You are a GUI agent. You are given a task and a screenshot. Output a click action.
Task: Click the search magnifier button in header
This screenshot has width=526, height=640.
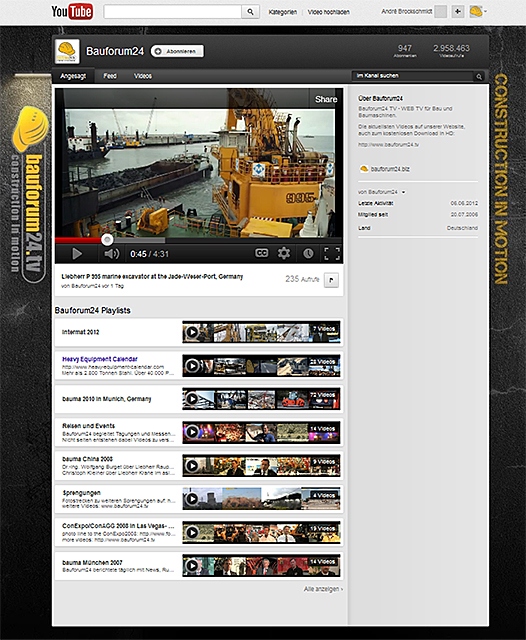(x=250, y=12)
